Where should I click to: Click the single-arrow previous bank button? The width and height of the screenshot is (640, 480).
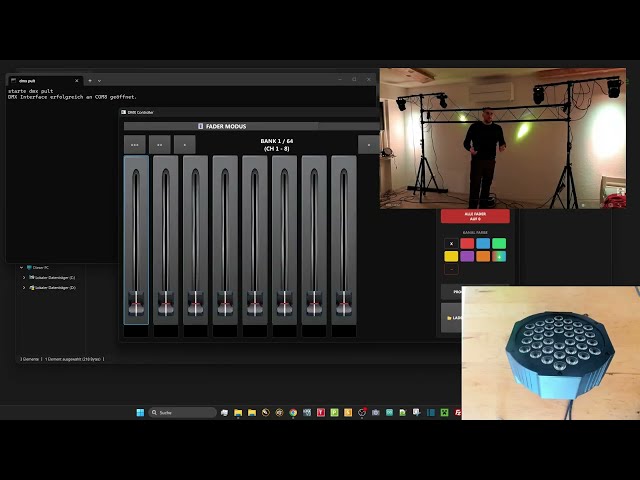(x=184, y=145)
